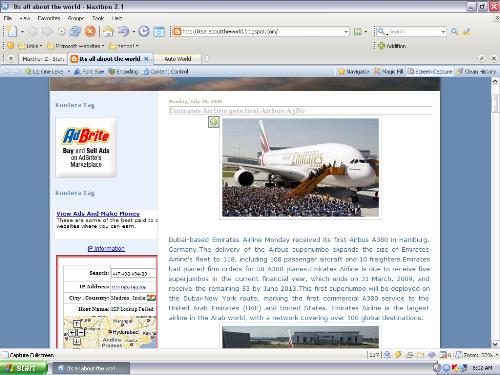Open the IP Information link
The image size is (500, 375).
pyautogui.click(x=106, y=248)
